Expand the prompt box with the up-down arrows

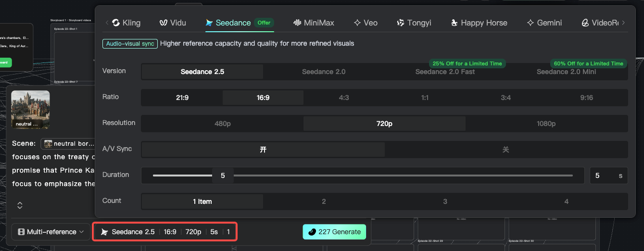[x=20, y=205]
